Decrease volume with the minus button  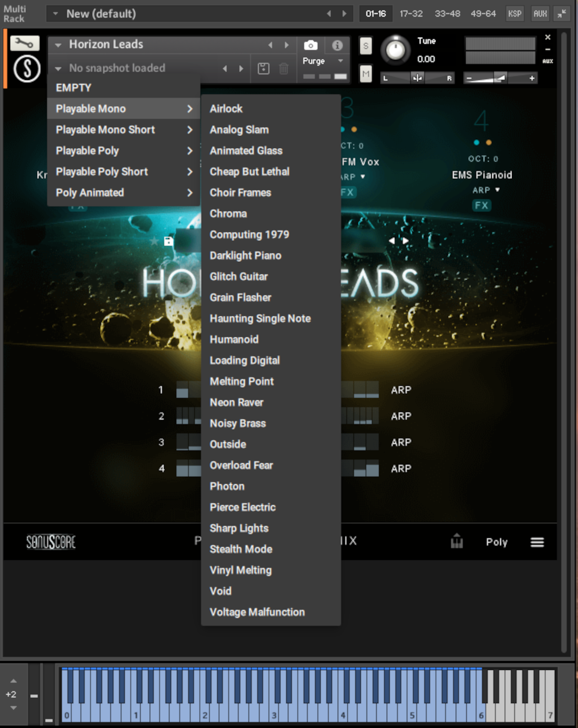tap(469, 78)
